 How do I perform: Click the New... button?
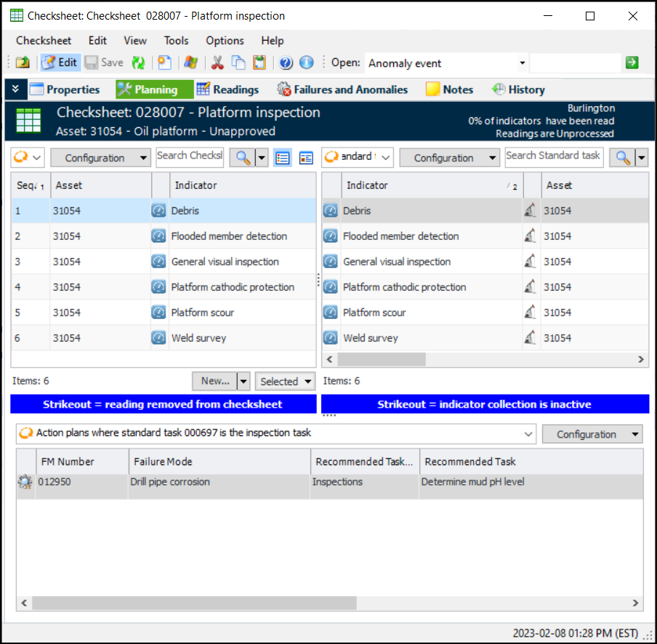214,381
